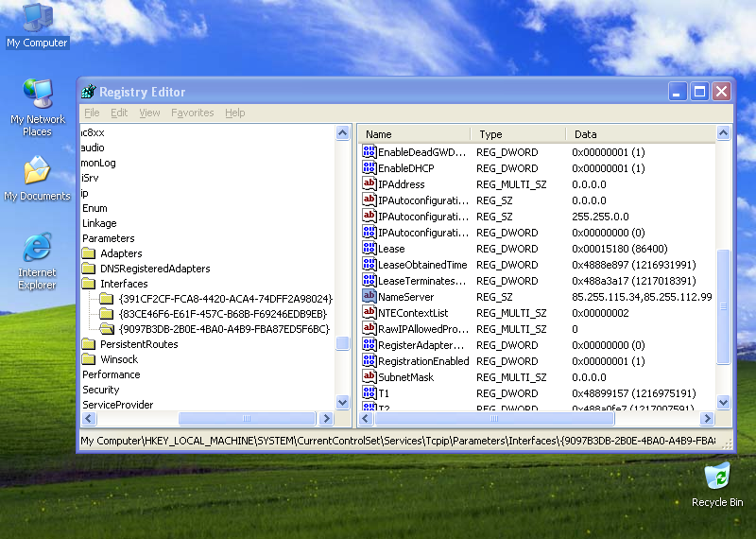This screenshot has height=539, width=756.
Task: Click the RawIPAllowedPro value icon
Action: coord(369,329)
